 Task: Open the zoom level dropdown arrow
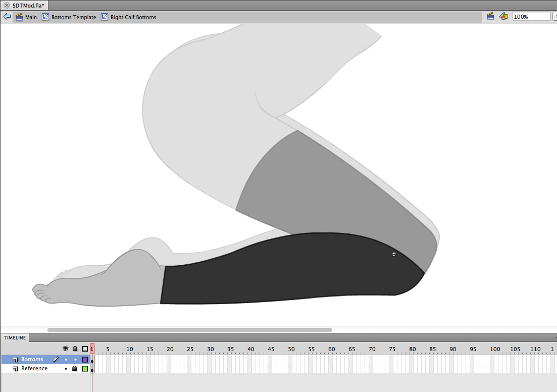coord(553,17)
